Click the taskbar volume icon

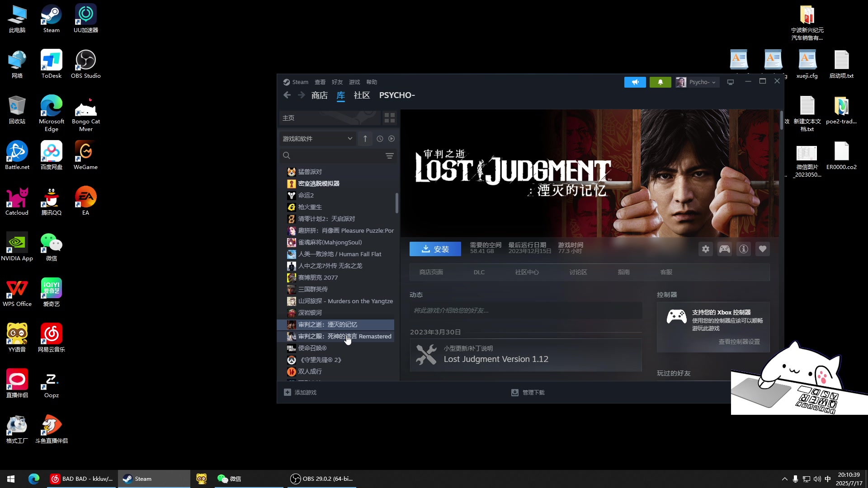817,479
